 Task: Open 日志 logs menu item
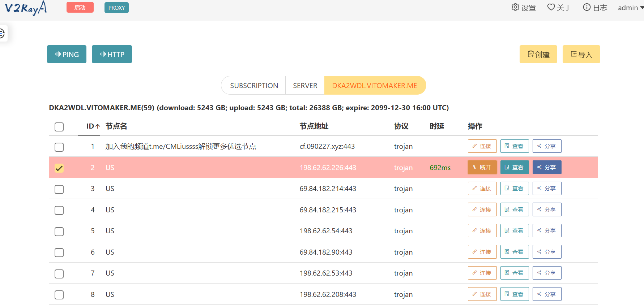595,8
